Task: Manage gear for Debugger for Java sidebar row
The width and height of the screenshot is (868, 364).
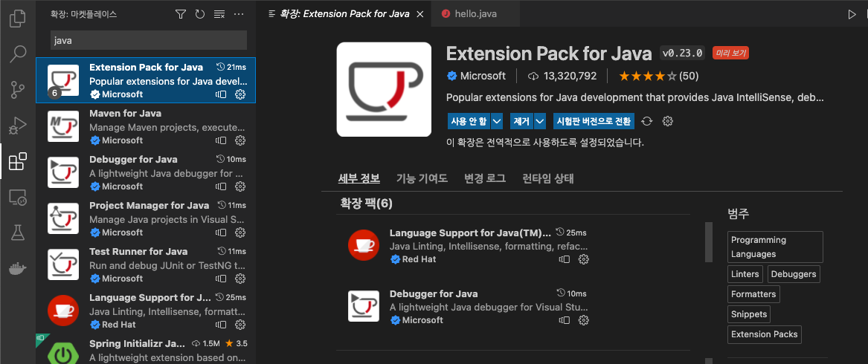Action: click(x=240, y=186)
